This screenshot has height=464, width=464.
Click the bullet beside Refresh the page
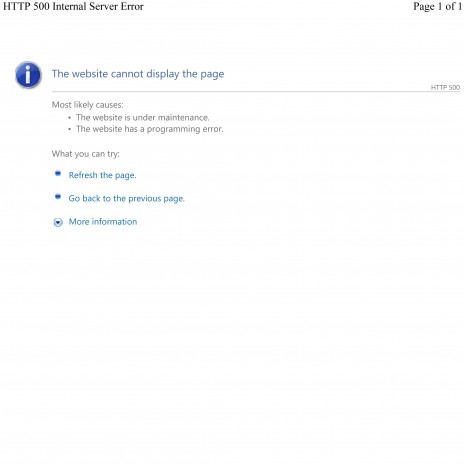[58, 173]
